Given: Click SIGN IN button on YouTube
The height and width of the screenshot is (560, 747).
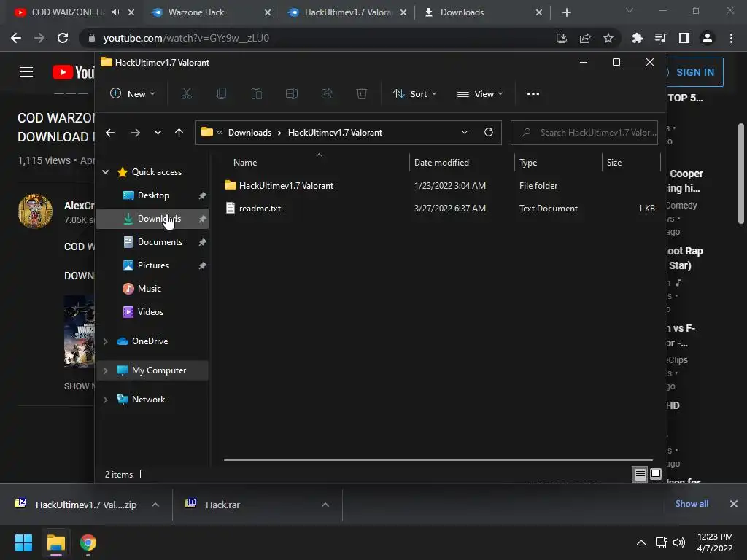Looking at the screenshot, I should point(694,72).
